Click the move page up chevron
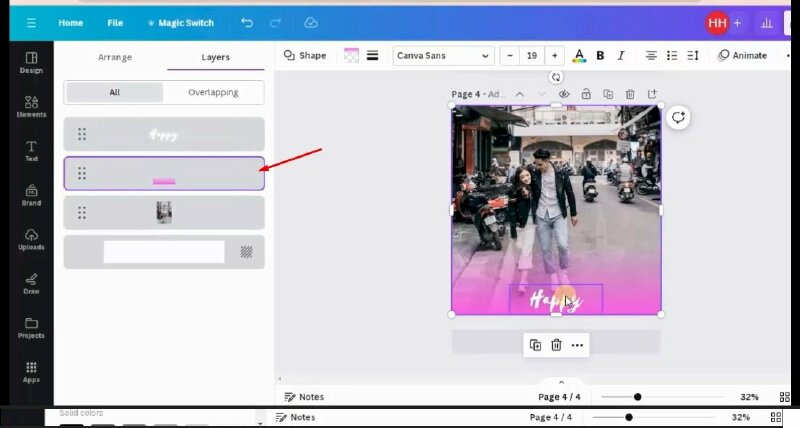The height and width of the screenshot is (428, 800). pyautogui.click(x=519, y=94)
